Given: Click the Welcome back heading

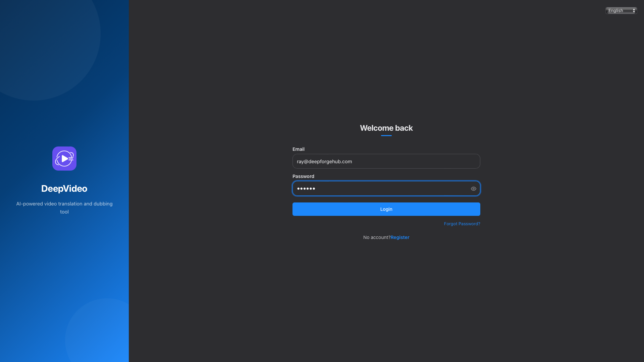Looking at the screenshot, I should pos(386,128).
